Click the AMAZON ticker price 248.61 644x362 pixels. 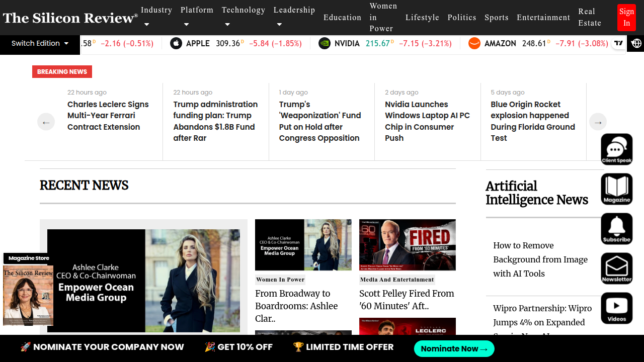[534, 44]
